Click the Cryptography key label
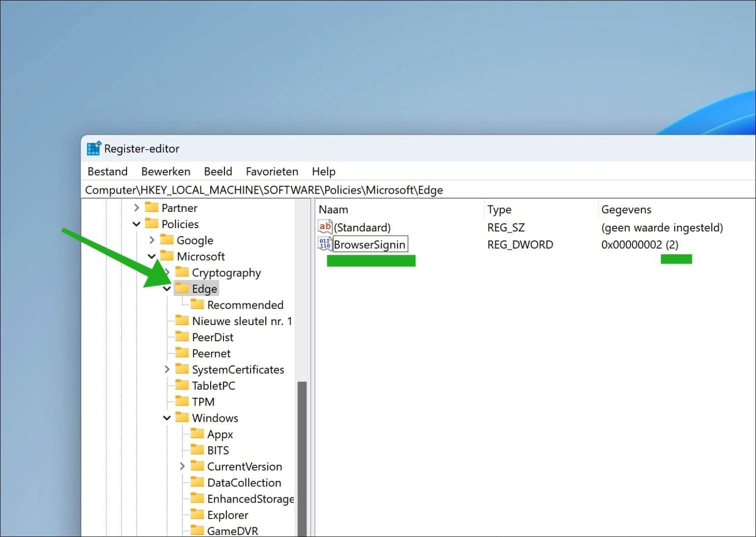This screenshot has height=537, width=756. coord(226,273)
